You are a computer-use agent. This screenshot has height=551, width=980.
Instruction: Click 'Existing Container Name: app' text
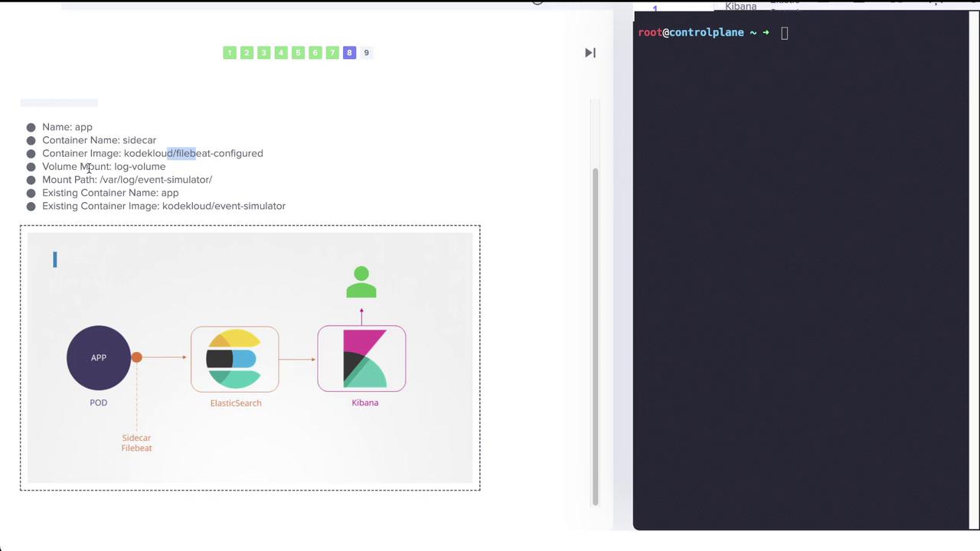(110, 193)
